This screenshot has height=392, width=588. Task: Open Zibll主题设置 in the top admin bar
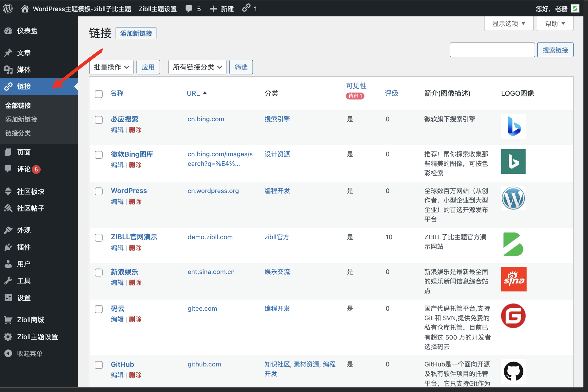158,9
